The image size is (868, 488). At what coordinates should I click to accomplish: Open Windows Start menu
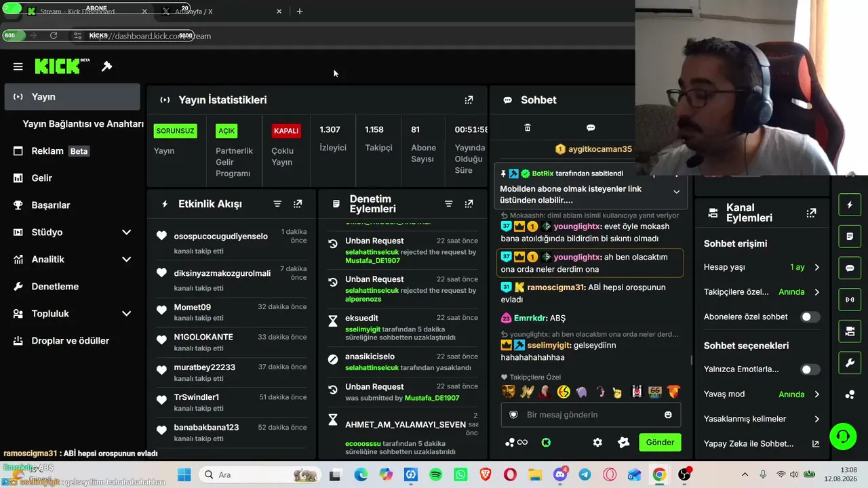[x=184, y=475]
